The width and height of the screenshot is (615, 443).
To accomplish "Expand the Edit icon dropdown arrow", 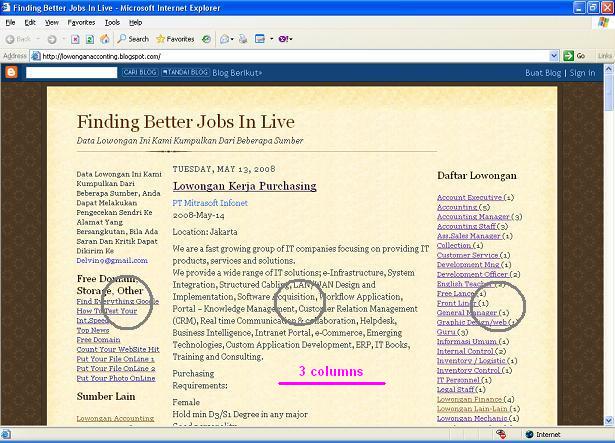I will pos(271,39).
